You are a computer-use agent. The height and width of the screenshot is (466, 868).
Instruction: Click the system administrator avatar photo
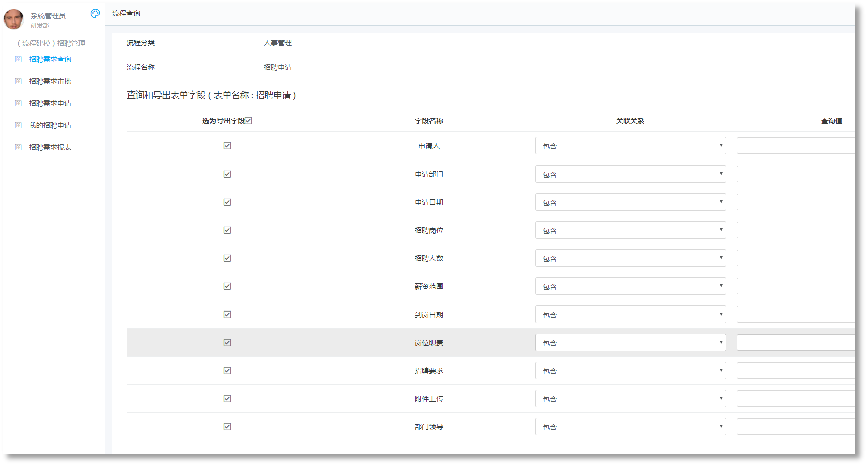14,19
